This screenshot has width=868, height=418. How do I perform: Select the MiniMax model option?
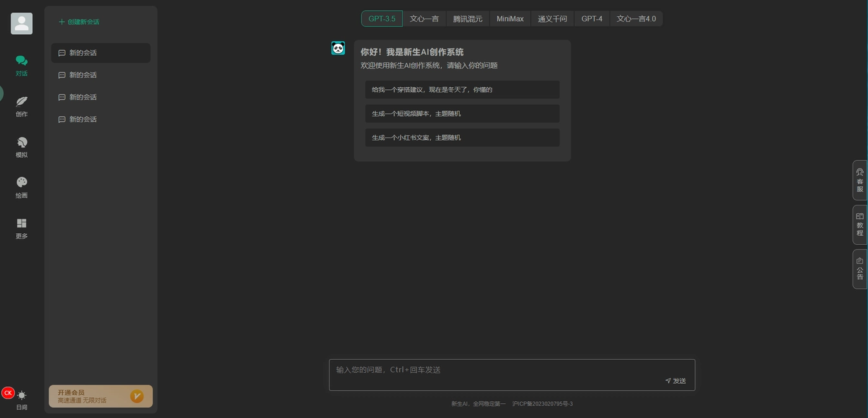coord(510,19)
